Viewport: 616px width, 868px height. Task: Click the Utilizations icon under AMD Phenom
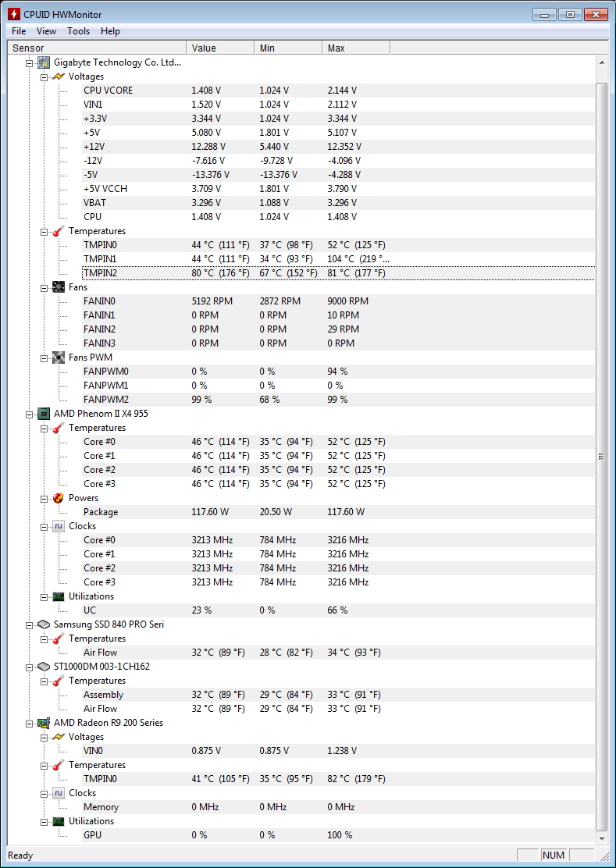(59, 596)
